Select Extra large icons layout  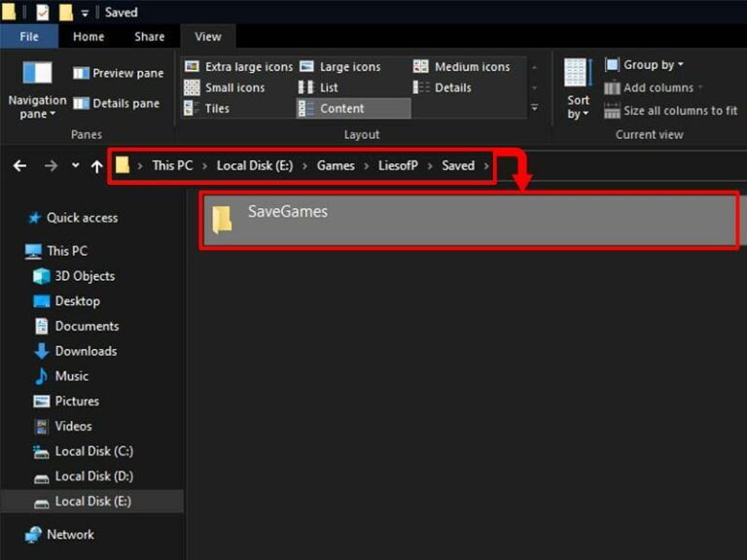pyautogui.click(x=238, y=67)
